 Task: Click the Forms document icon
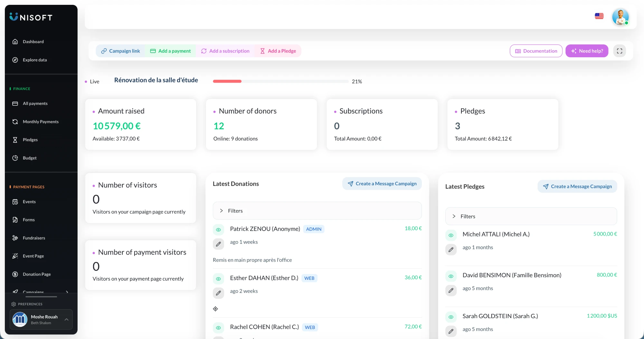(15, 220)
